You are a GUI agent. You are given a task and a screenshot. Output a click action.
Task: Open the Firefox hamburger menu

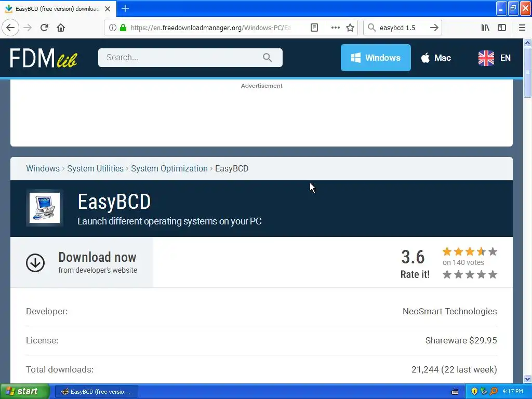522,28
